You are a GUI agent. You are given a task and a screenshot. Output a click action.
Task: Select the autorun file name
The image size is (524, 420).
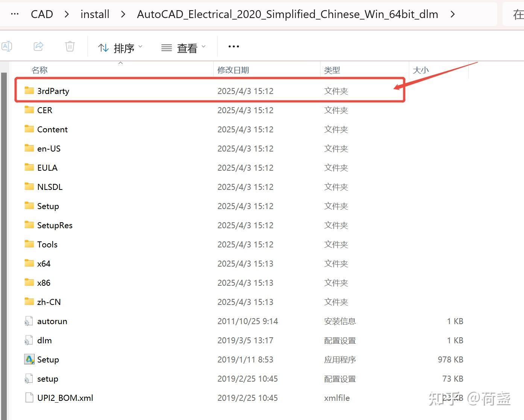point(52,321)
